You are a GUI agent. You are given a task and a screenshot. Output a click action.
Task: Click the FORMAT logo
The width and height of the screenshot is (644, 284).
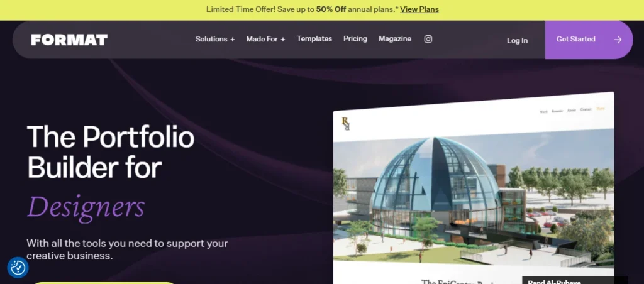69,40
